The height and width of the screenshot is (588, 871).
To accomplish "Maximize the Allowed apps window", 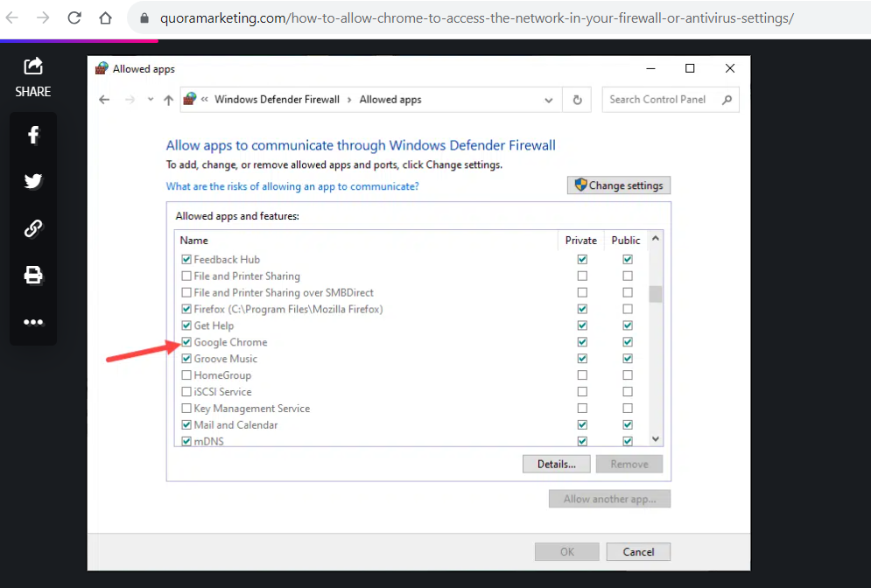I will 690,68.
